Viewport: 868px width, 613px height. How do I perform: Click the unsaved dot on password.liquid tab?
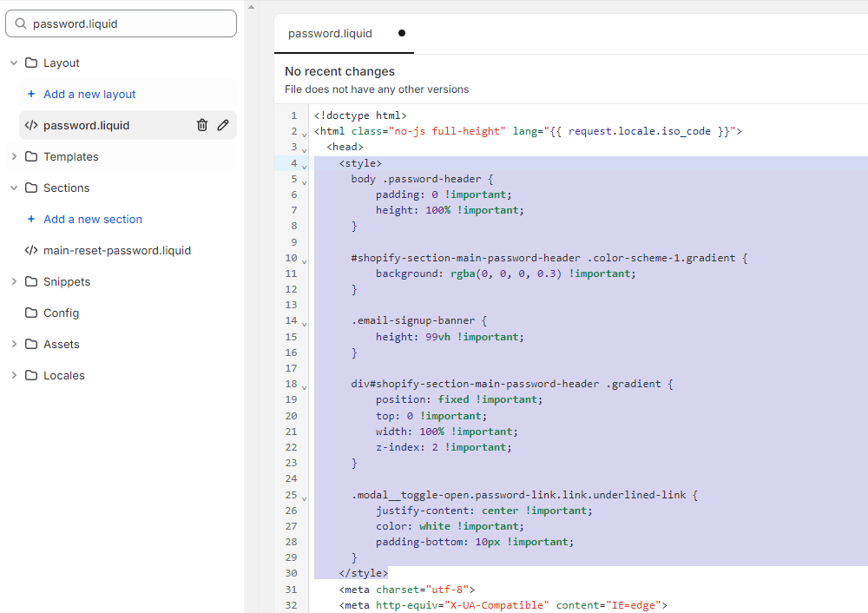click(401, 34)
